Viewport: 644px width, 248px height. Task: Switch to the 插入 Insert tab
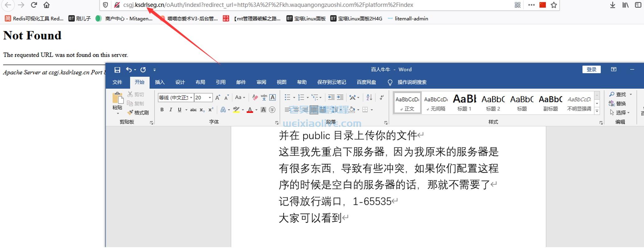click(x=160, y=82)
